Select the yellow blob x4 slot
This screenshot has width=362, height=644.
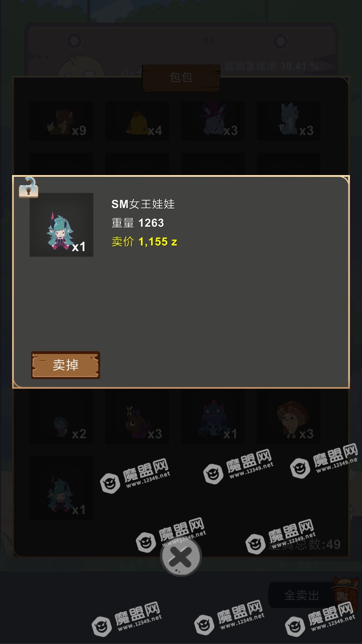tap(137, 121)
